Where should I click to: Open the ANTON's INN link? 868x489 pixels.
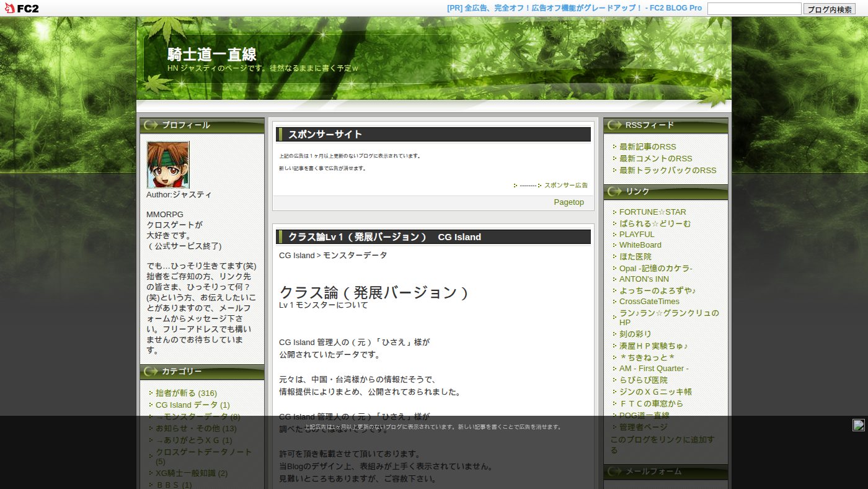(644, 279)
